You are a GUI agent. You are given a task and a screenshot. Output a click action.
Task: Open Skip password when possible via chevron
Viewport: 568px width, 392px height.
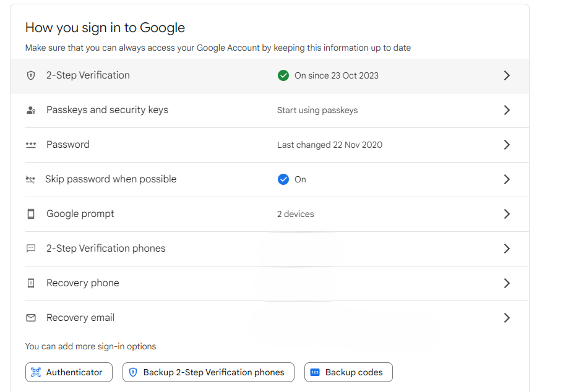[x=507, y=179]
